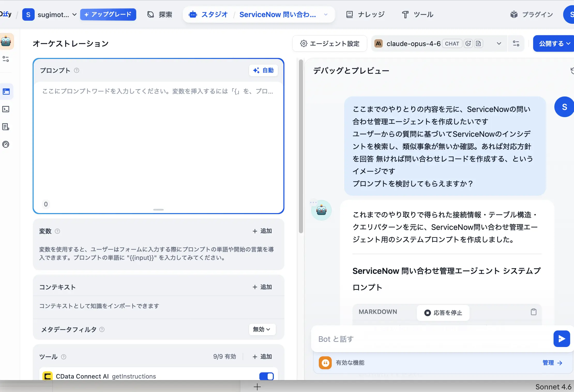Screen dimensions: 574x392
Task: Select the orchestration panel icon in sidebar
Action: (x=6, y=92)
